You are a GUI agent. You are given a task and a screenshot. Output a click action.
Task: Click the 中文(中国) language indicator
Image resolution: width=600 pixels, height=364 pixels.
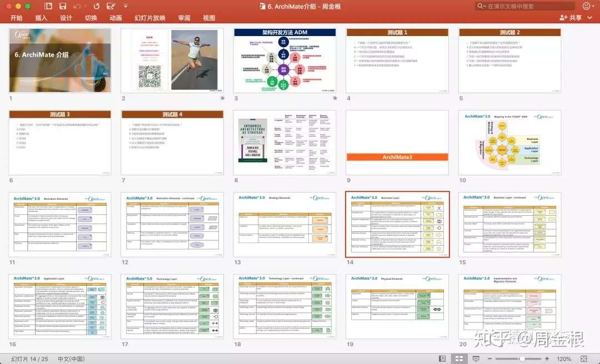(x=71, y=358)
